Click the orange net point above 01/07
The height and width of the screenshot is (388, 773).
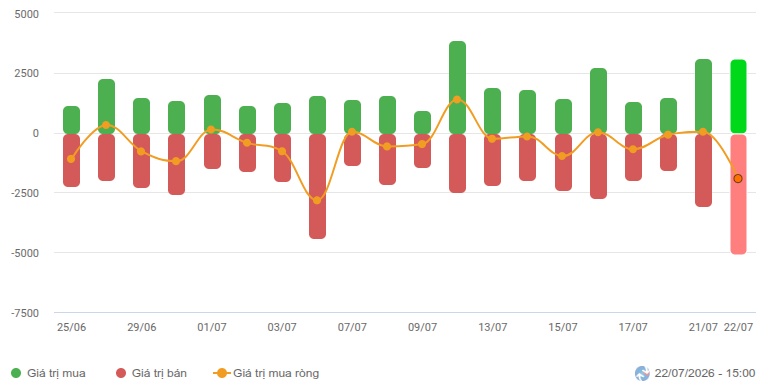pos(211,130)
